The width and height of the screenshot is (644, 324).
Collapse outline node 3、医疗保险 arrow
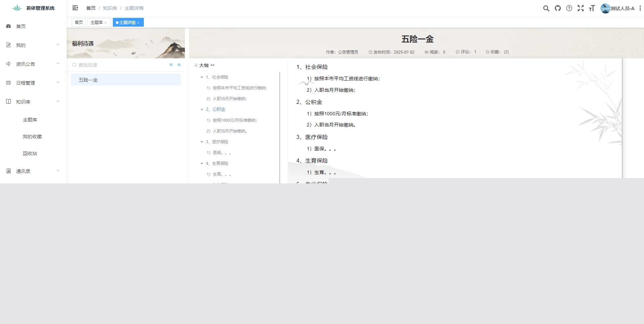tap(202, 142)
